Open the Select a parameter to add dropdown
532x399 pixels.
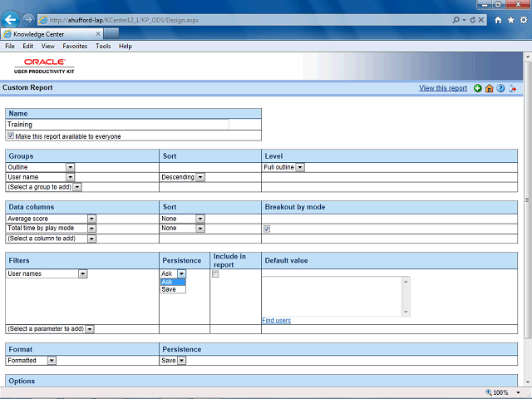point(90,329)
